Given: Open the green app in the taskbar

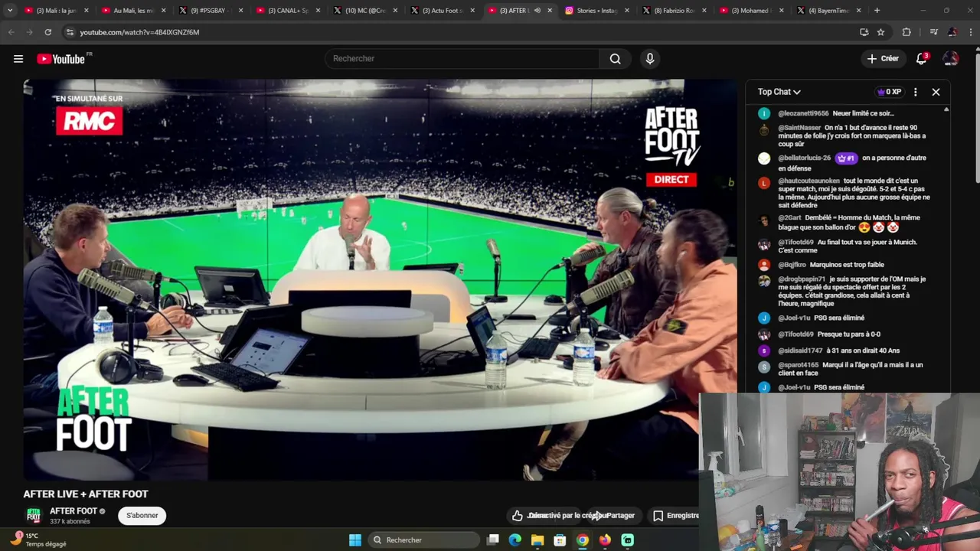Looking at the screenshot, I should coord(628,540).
